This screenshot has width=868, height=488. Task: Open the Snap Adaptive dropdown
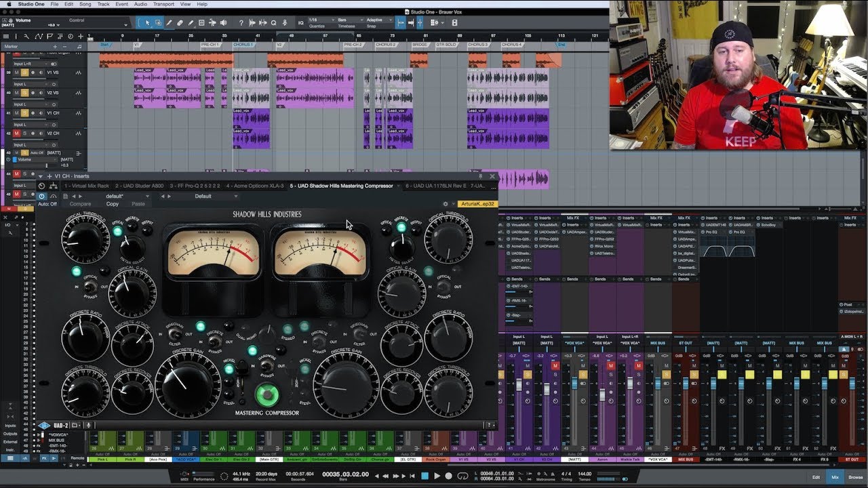[379, 20]
